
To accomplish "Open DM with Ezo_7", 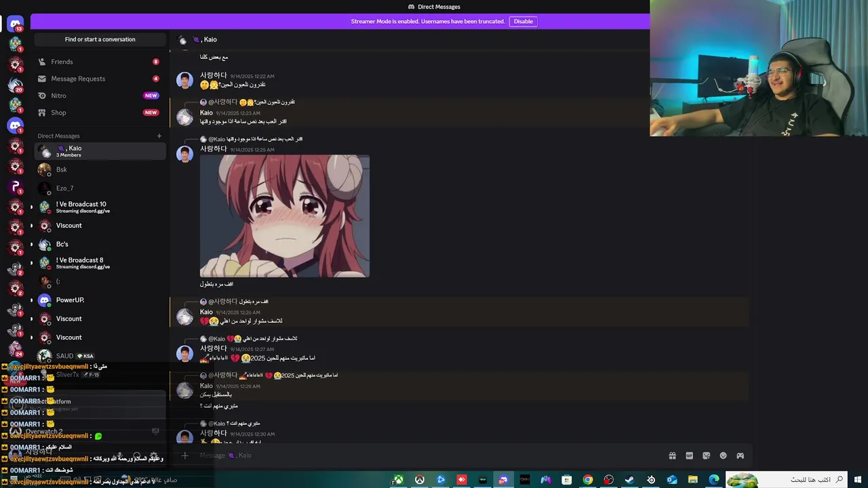I will click(100, 188).
